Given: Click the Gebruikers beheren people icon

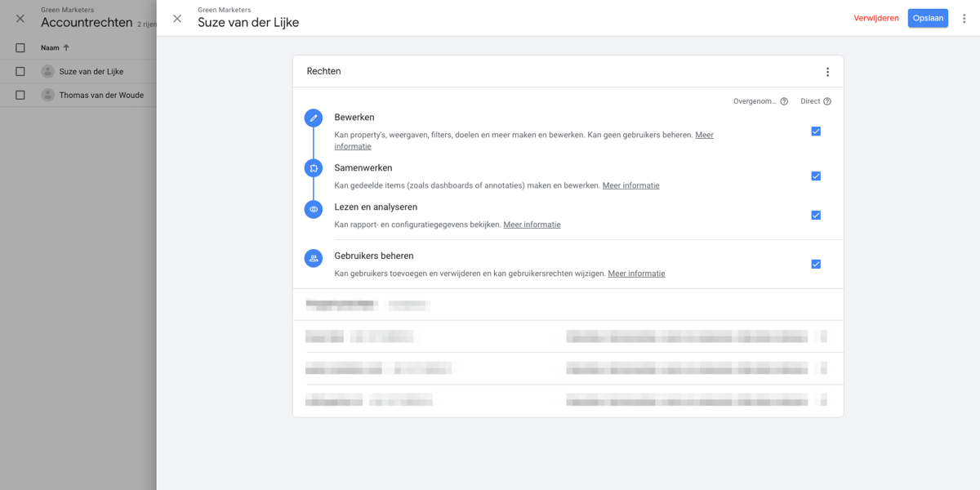Looking at the screenshot, I should tap(313, 258).
